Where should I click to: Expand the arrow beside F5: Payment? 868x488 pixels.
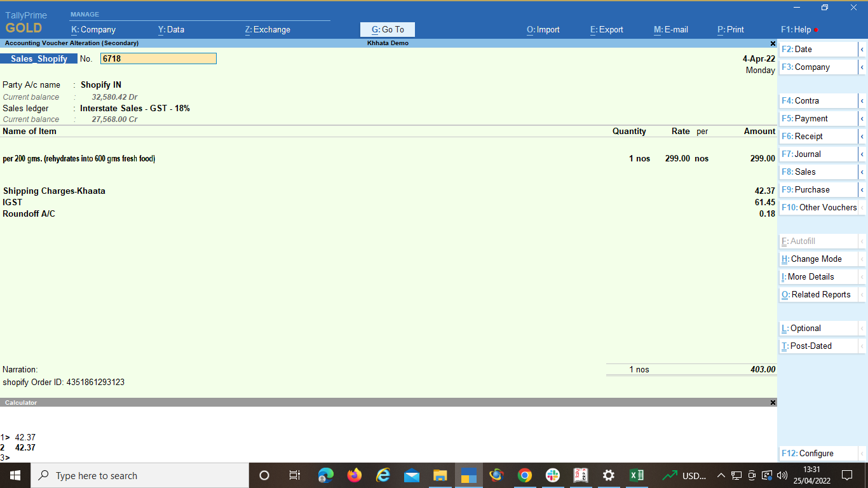[862, 118]
